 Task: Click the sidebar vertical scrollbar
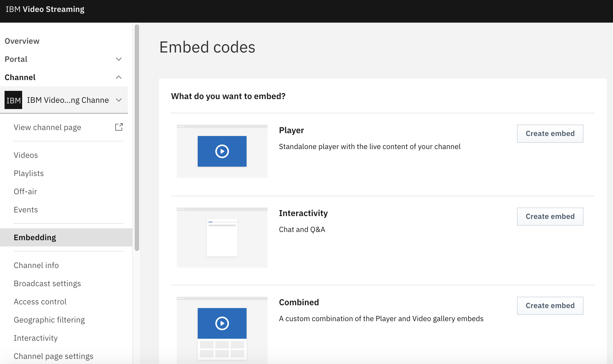(137, 137)
